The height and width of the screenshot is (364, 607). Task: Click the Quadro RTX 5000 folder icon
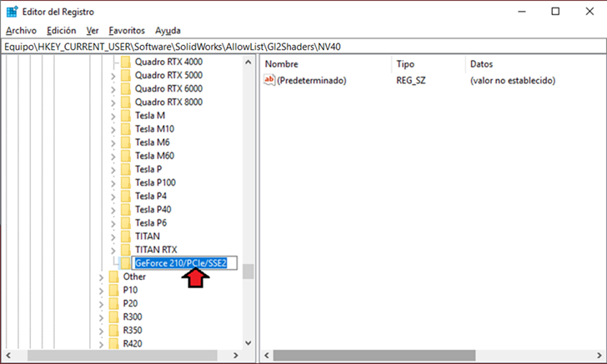[x=125, y=76]
